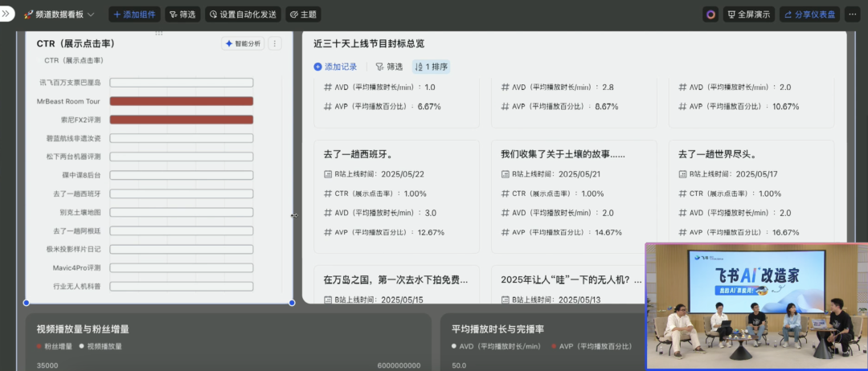Start 全屏演示 fullscreen presentation

[x=749, y=14]
